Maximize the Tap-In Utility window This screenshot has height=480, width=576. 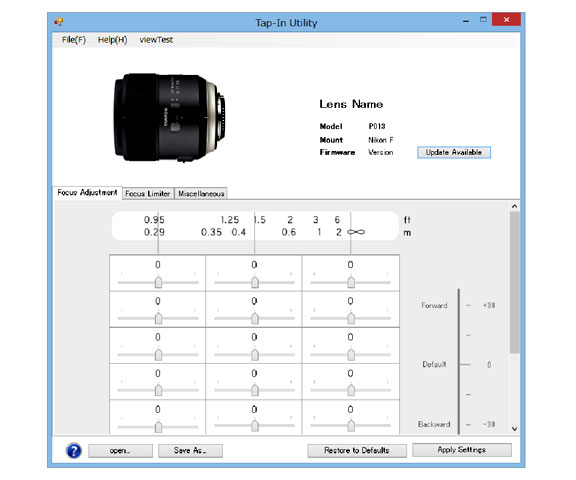click(x=483, y=19)
